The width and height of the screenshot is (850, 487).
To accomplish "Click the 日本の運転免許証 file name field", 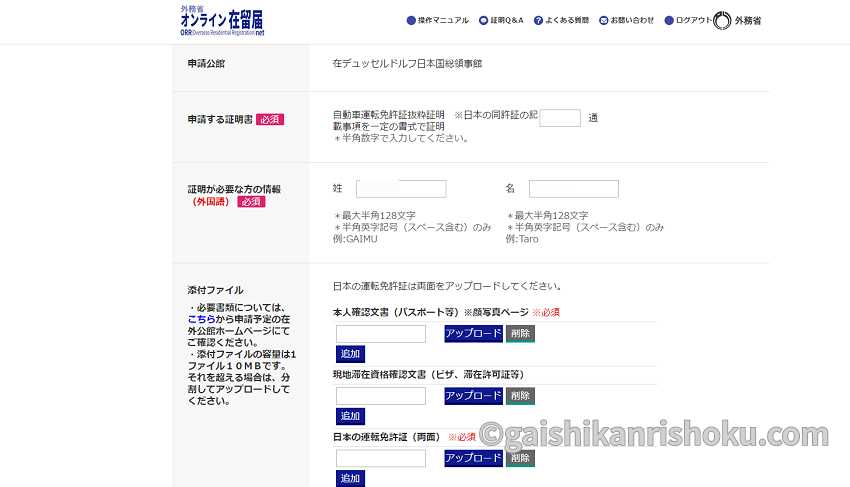I will click(x=381, y=458).
